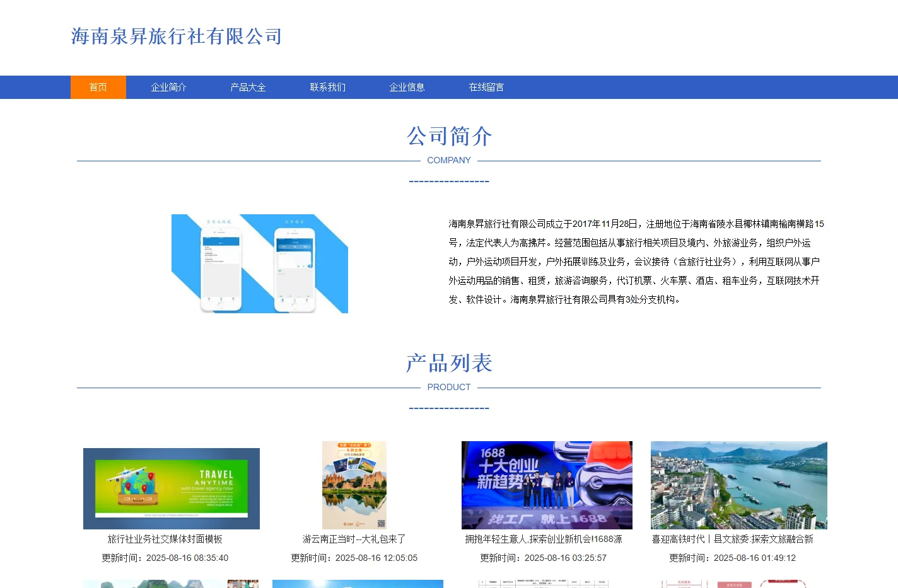
Task: Open the 1688 十大创业新趋势 thumbnail
Action: pyautogui.click(x=547, y=485)
